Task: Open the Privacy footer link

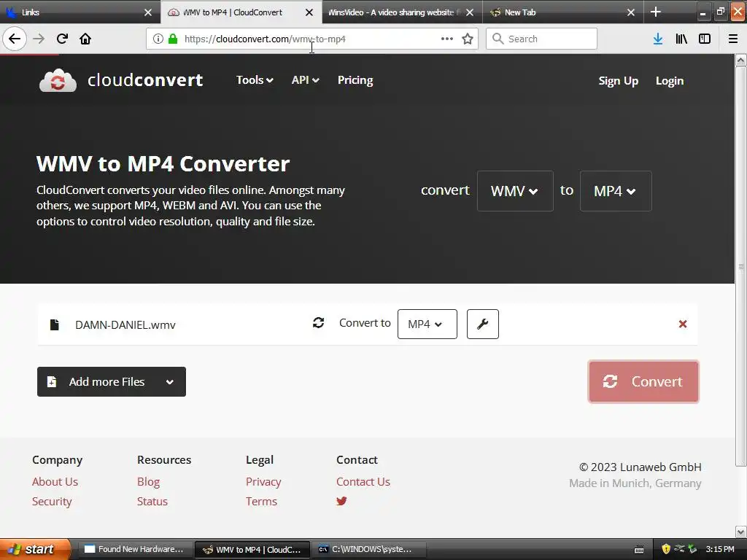Action: pyautogui.click(x=263, y=481)
